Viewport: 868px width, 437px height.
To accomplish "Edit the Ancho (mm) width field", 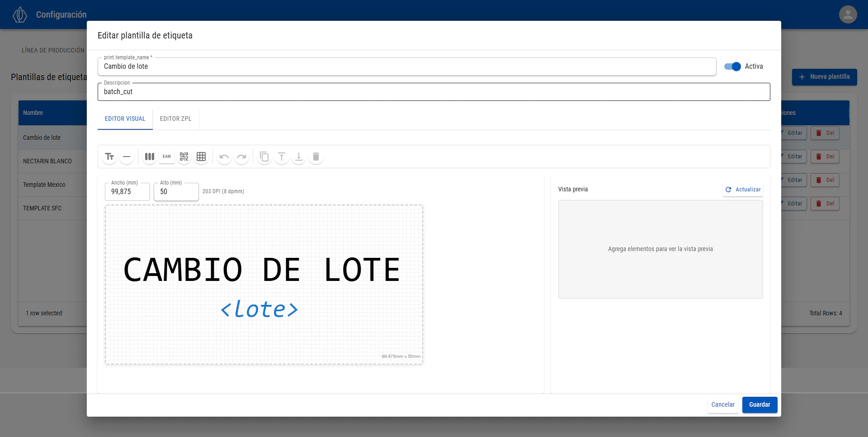I will click(x=127, y=191).
